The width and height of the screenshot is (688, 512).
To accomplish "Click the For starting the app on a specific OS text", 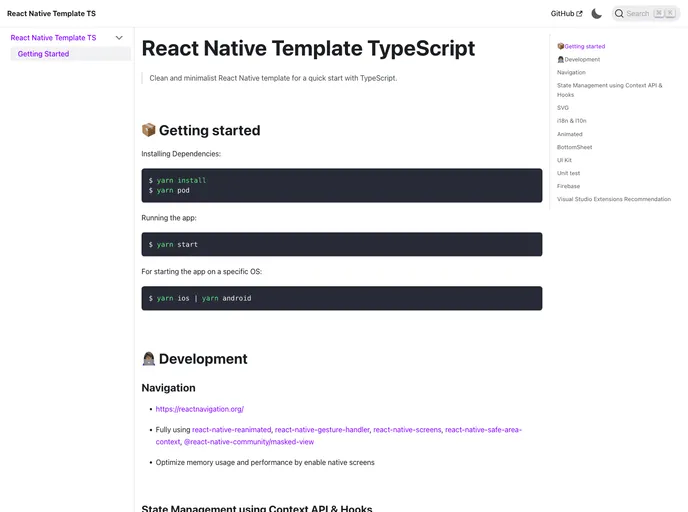I will 201,272.
